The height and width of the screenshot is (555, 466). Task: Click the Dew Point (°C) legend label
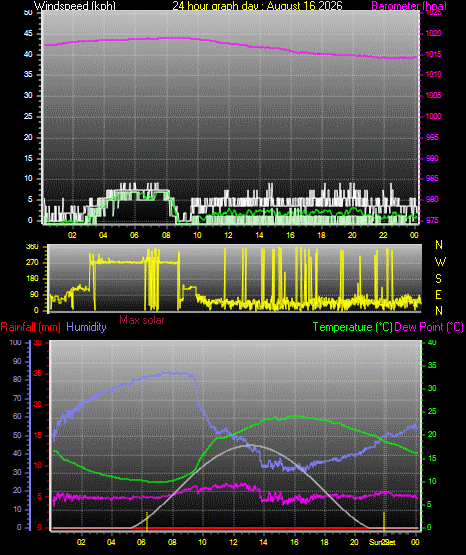tap(429, 327)
